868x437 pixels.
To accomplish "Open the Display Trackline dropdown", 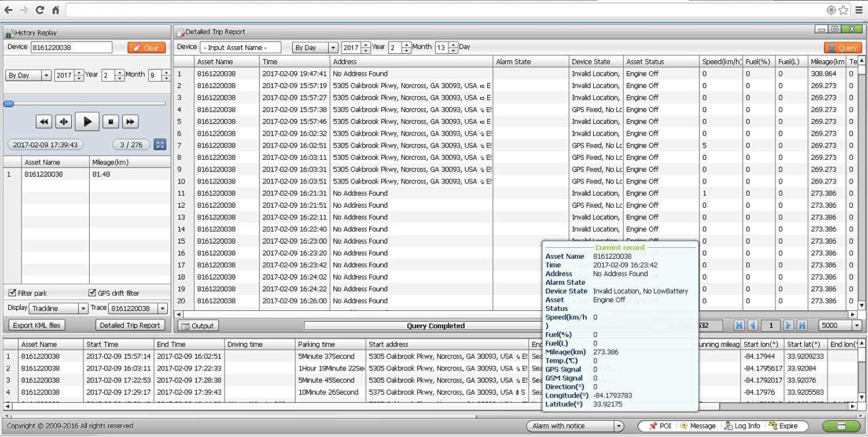I will click(x=83, y=309).
